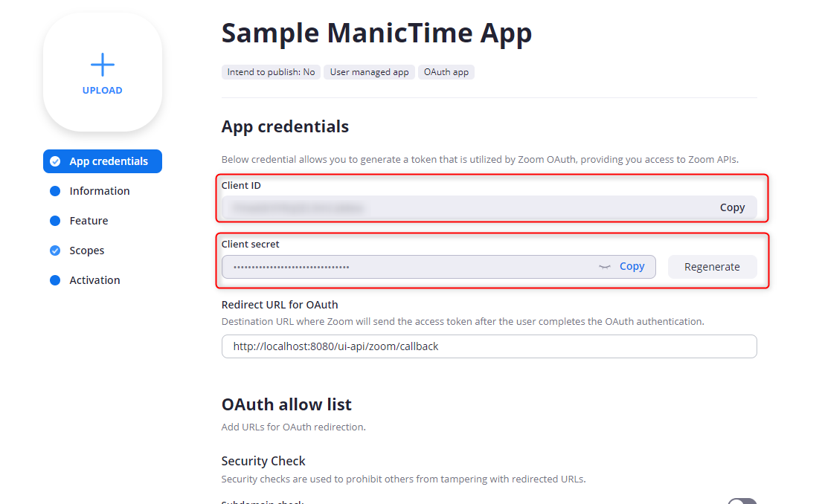The image size is (822, 504).
Task: Click the checkmark icon beside App credentials
Action: 55,161
